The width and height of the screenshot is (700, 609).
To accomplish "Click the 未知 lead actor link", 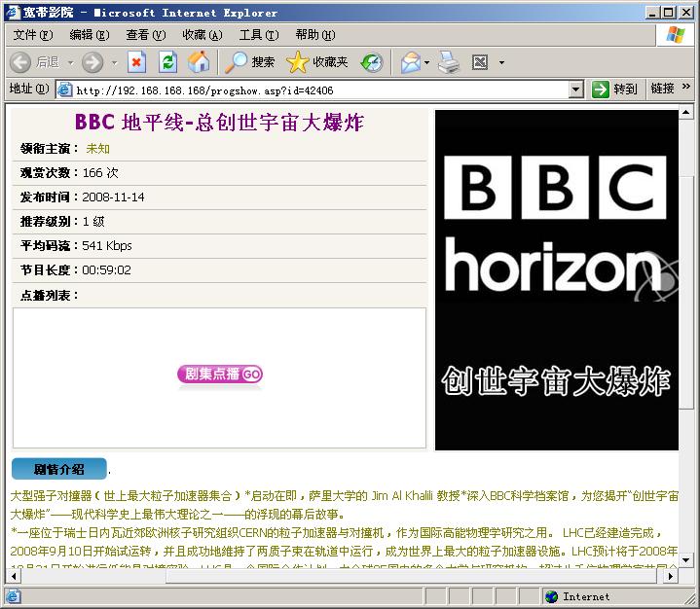I will (97, 149).
